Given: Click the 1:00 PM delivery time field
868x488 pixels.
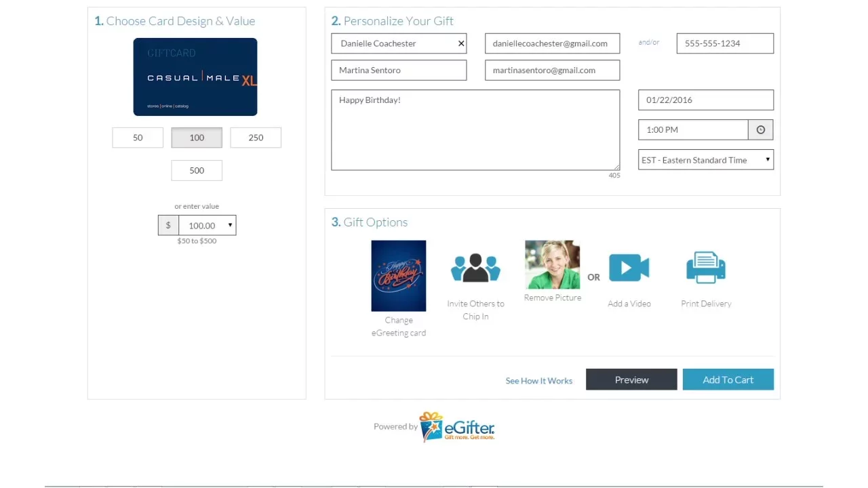Looking at the screenshot, I should 693,129.
